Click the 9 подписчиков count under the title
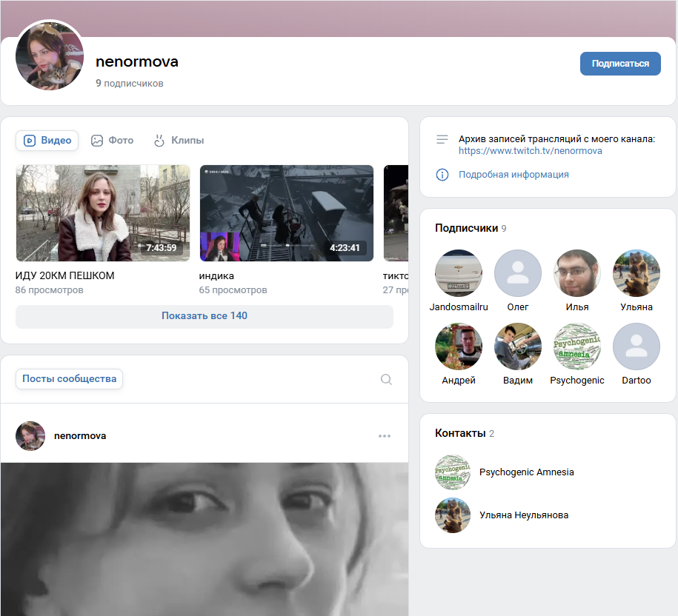 pos(129,84)
